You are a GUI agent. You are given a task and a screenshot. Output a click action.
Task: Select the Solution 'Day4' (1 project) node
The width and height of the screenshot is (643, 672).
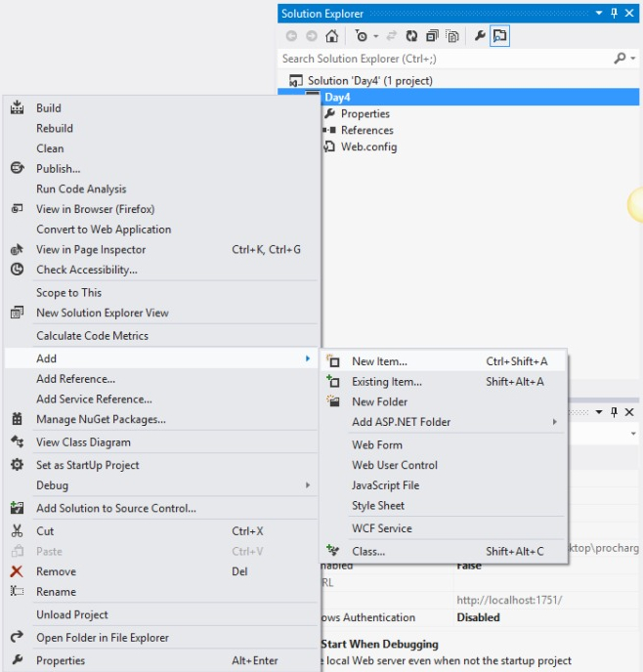pos(370,80)
